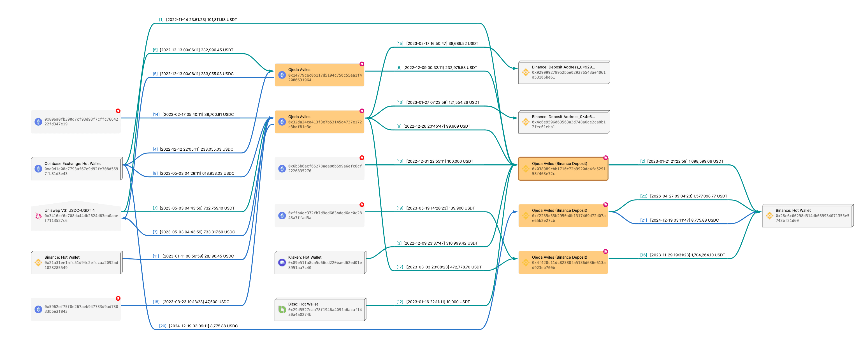Viewport: 868px width, 354px height.
Task: Select the red flag badge on the 0xffb4ec37 node
Action: (362, 204)
